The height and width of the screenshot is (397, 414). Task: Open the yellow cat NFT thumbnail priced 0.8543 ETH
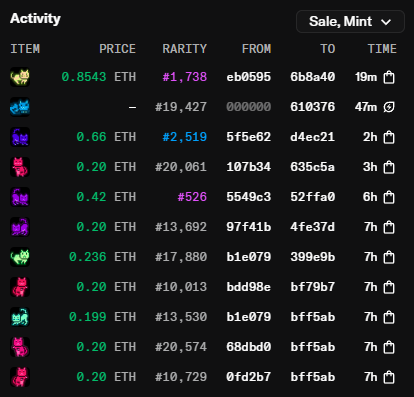(20, 77)
